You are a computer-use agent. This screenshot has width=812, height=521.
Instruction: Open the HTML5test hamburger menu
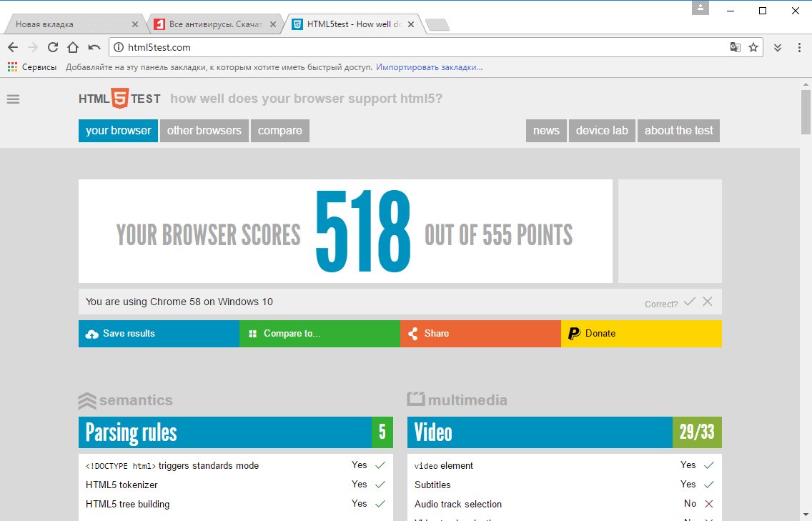point(13,99)
